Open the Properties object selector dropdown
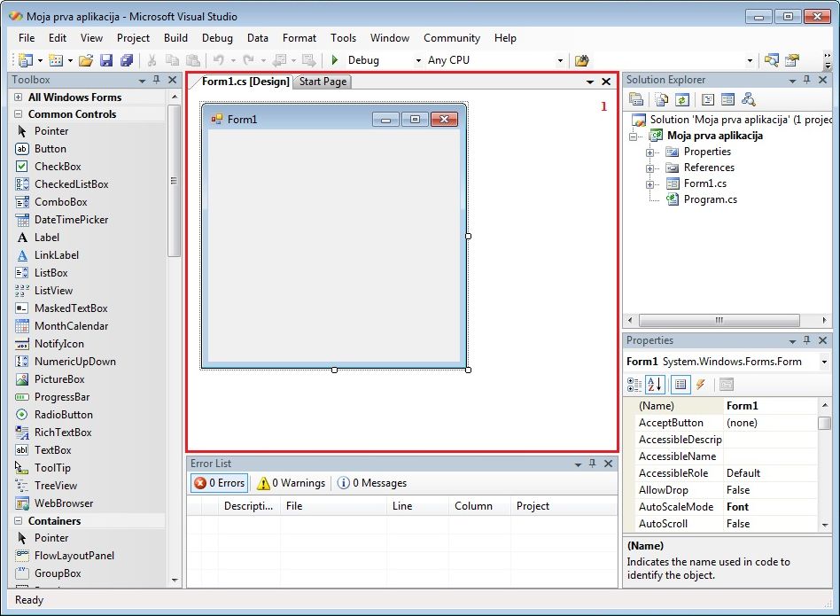 [x=824, y=363]
